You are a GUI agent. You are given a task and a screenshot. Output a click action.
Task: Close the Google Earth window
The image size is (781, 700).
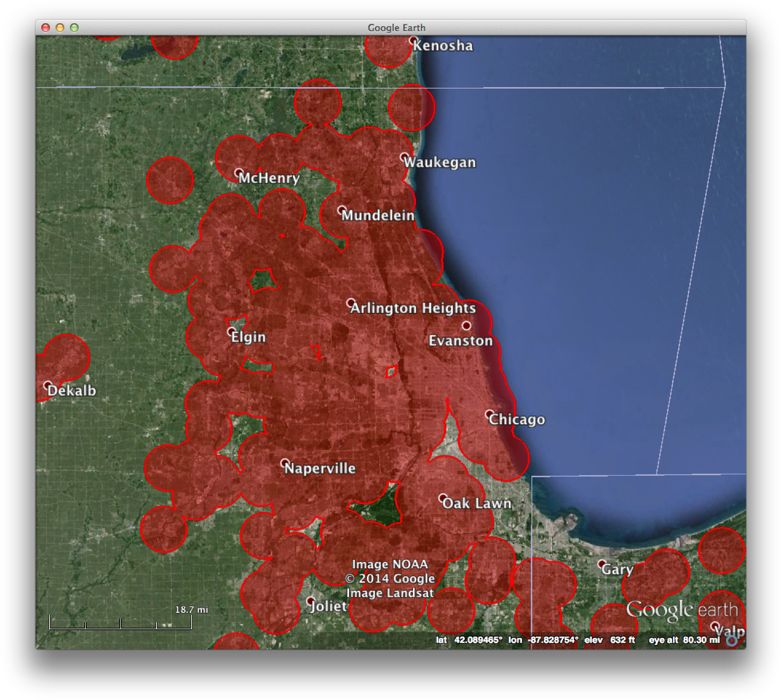(46, 28)
